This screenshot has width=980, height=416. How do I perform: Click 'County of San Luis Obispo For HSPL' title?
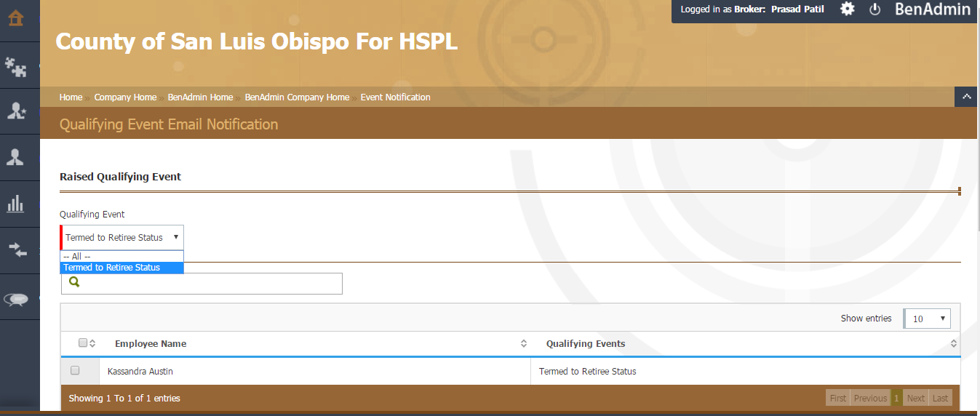coord(257,41)
